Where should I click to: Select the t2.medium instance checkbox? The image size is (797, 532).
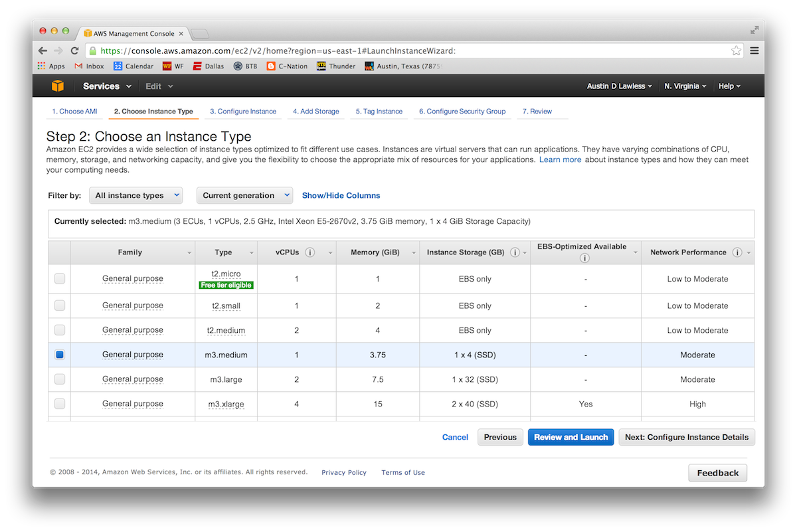coord(60,330)
